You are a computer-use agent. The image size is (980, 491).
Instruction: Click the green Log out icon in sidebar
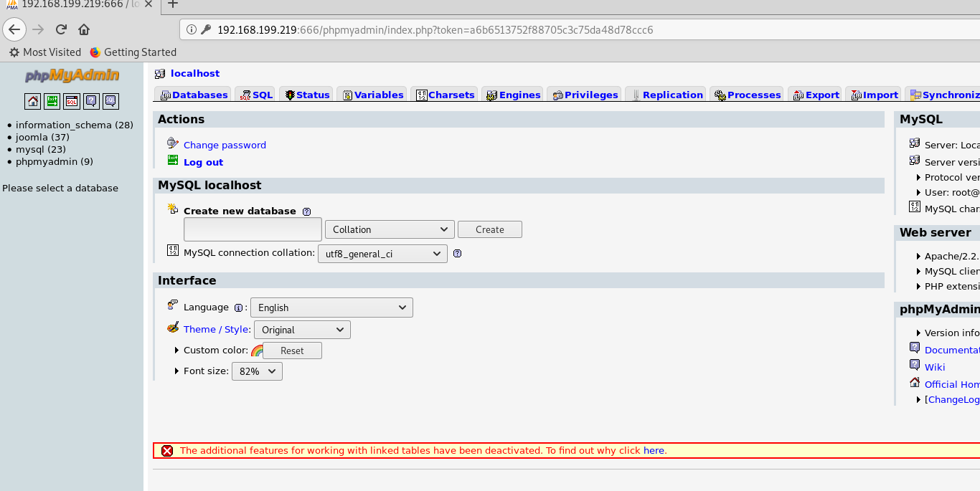[52, 101]
